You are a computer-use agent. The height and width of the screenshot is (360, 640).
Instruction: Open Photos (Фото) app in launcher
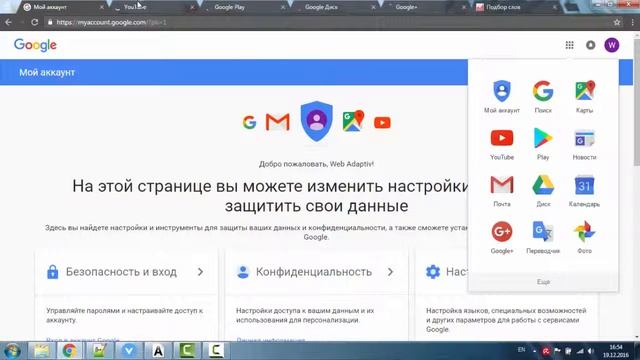(584, 238)
